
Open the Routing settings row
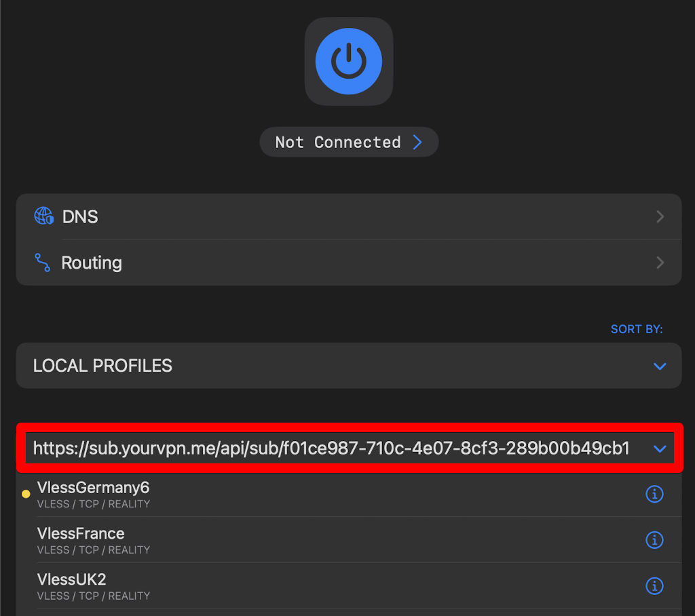click(339, 263)
